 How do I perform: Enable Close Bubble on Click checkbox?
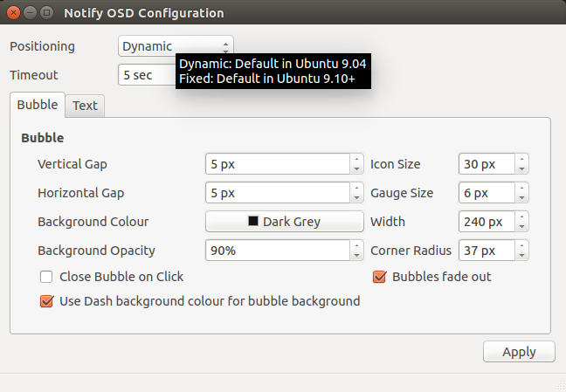coord(46,277)
